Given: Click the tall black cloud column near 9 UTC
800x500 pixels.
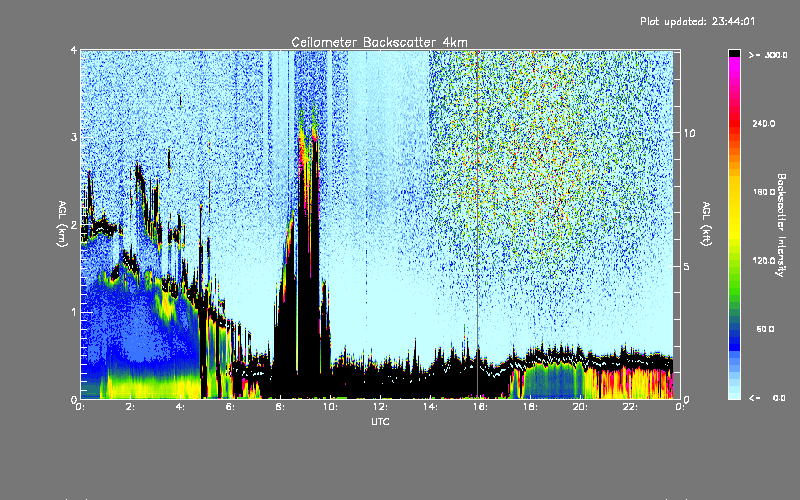Looking at the screenshot, I should point(308,265).
